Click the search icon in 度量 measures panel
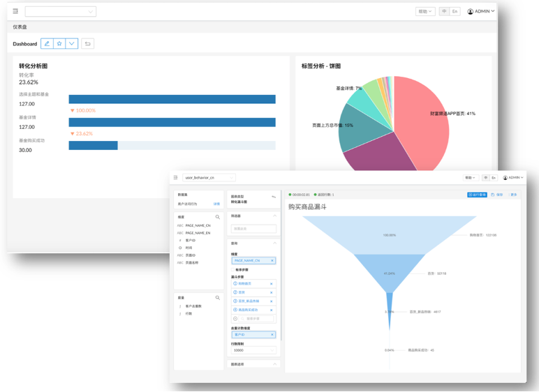 218,298
